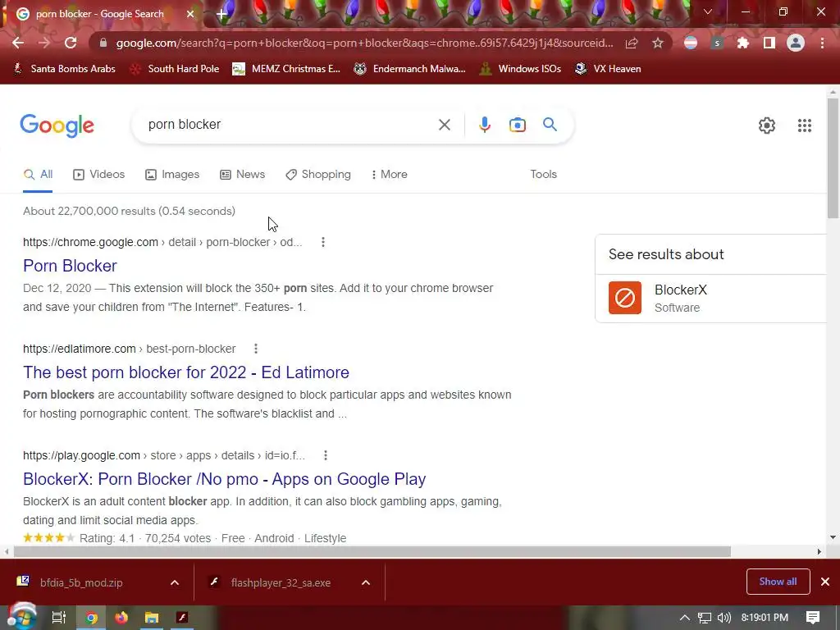Show hidden system tray icons
The width and height of the screenshot is (840, 630).
(685, 618)
